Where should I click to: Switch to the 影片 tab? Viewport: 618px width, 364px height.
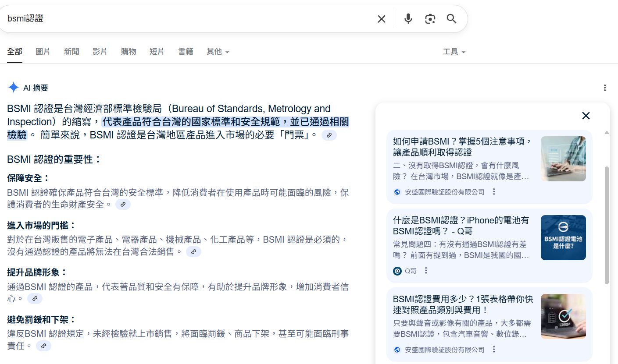[100, 52]
